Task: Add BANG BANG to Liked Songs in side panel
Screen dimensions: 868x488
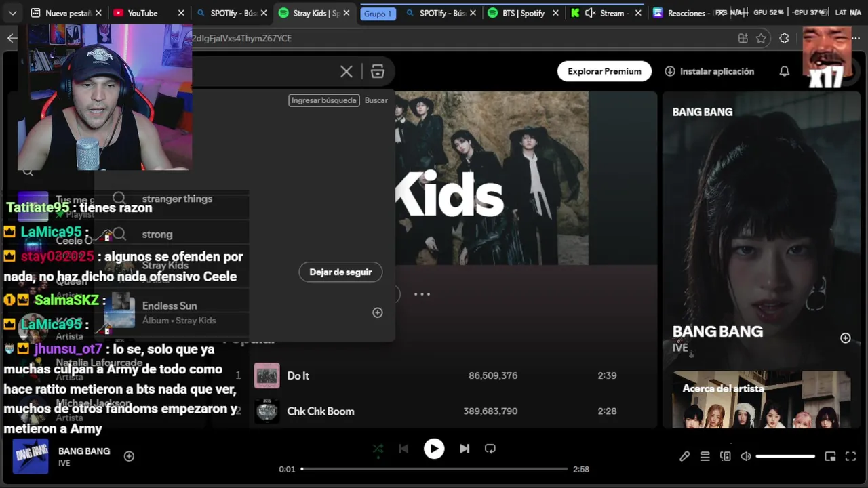Action: [845, 338]
